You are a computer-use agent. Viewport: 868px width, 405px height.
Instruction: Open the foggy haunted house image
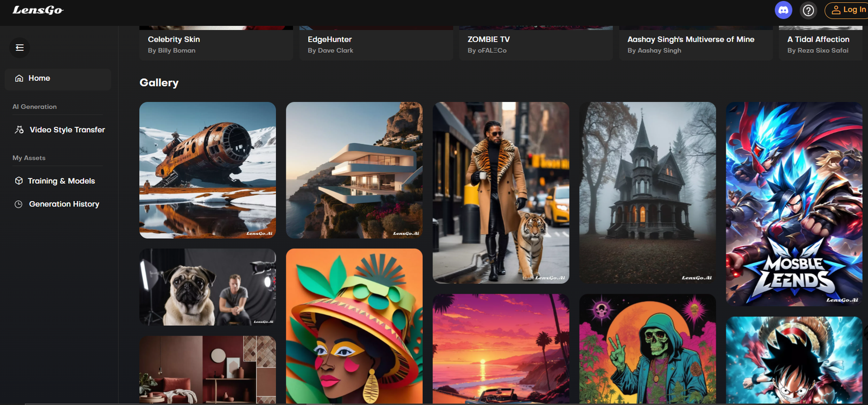tap(648, 192)
